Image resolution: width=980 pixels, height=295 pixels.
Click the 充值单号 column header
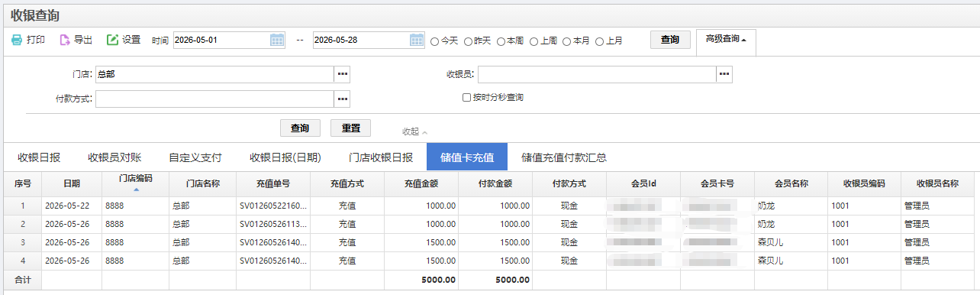(x=273, y=183)
